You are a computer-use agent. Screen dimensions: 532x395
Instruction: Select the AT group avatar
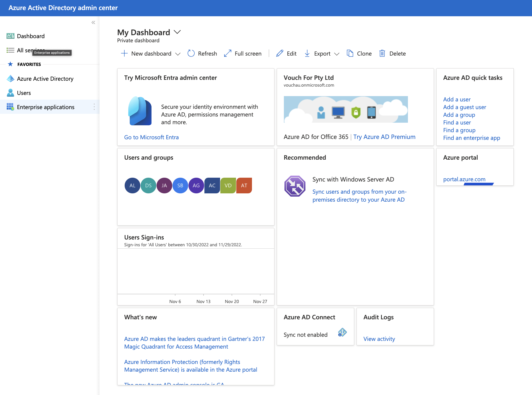244,185
